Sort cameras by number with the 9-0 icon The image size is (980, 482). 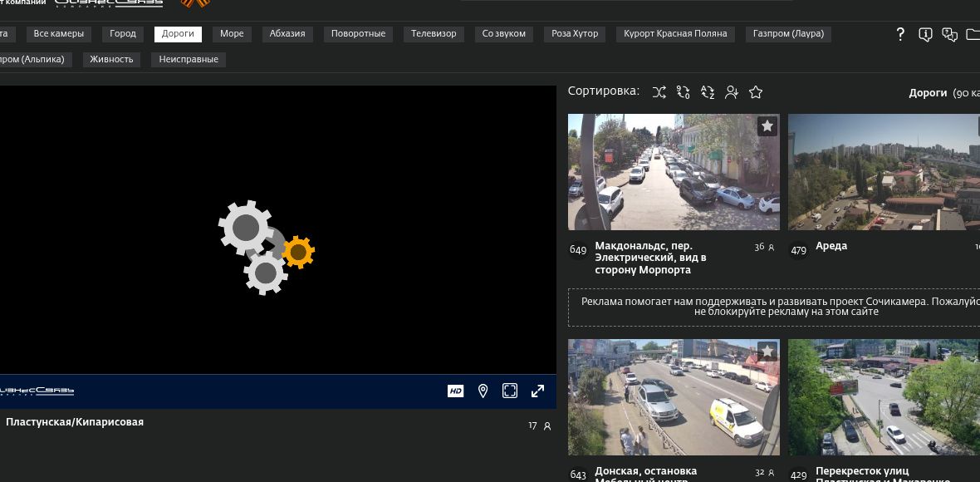click(684, 92)
